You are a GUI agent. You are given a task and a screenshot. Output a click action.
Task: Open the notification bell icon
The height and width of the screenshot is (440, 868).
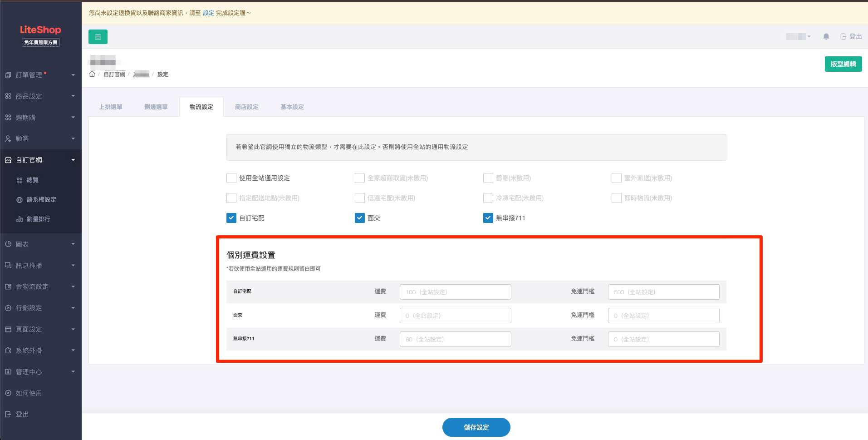[826, 36]
